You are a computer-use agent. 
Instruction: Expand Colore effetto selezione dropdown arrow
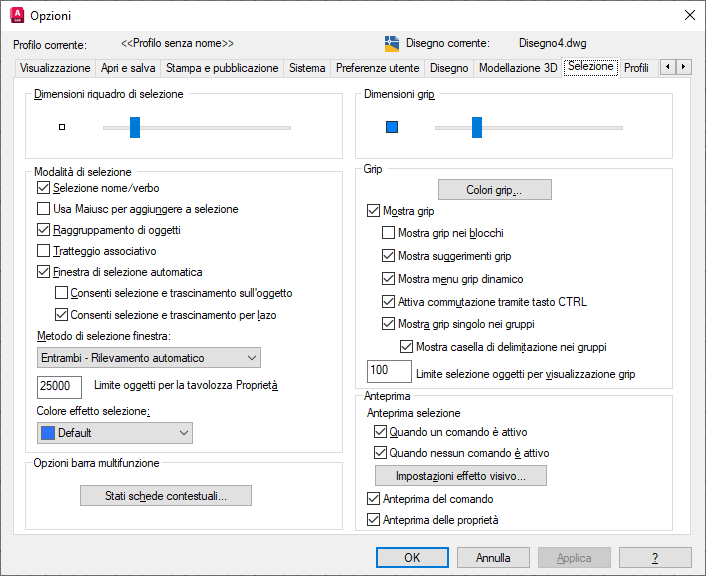pyautogui.click(x=184, y=433)
